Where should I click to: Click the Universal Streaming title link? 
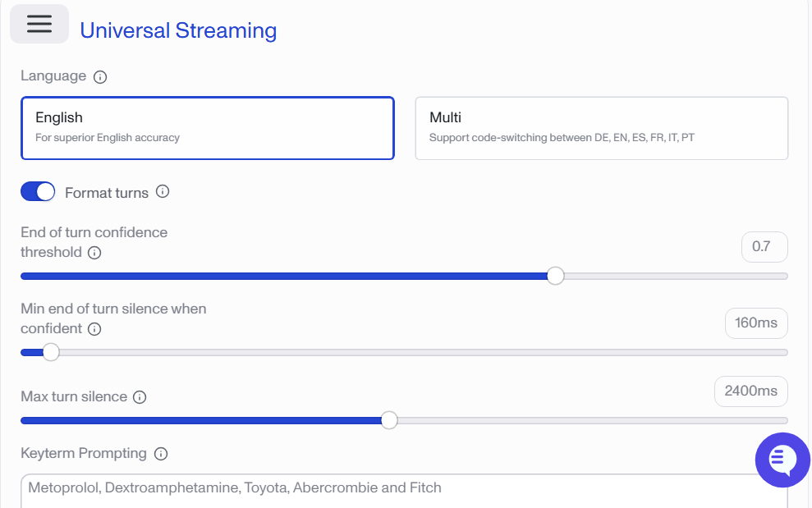click(x=178, y=31)
